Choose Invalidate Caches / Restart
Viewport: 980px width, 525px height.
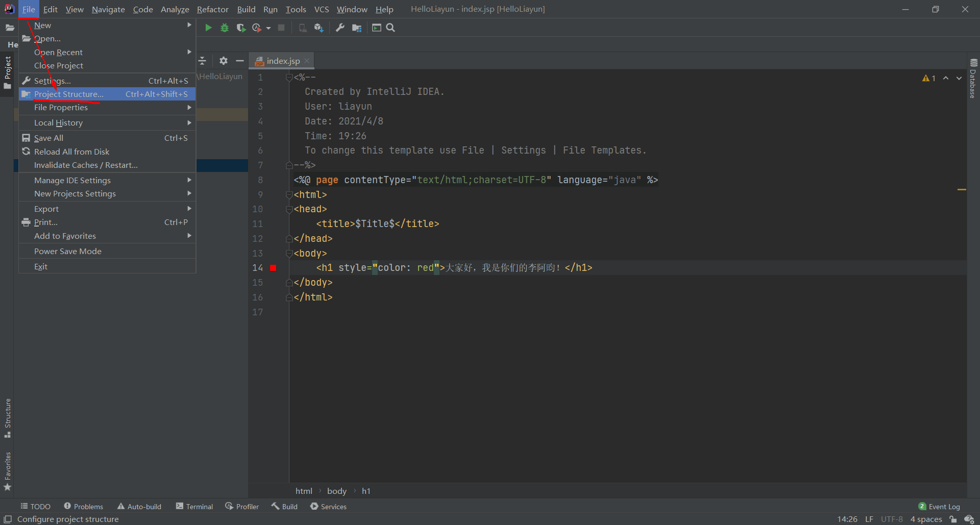[x=107, y=165]
